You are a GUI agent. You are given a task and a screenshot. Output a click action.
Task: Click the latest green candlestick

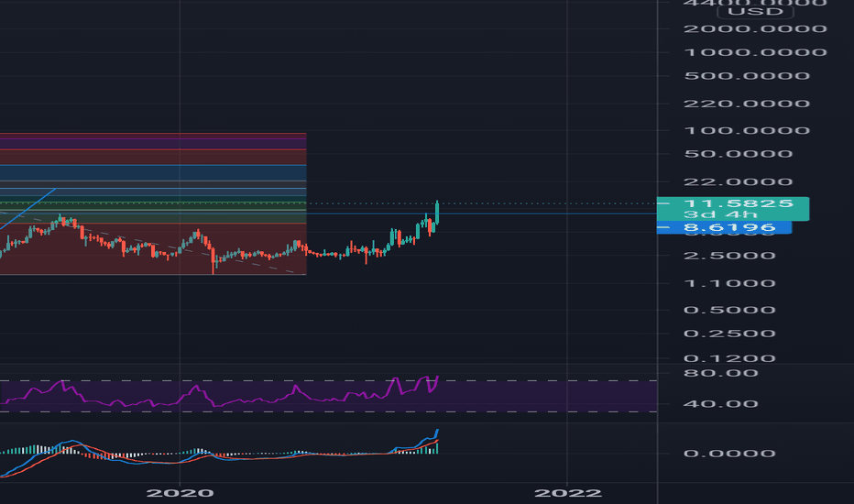coord(437,213)
